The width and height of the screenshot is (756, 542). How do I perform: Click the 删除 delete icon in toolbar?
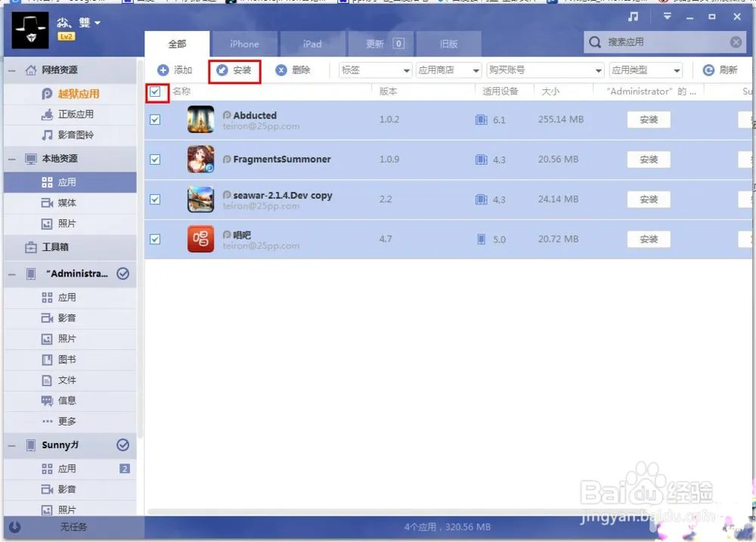coord(281,70)
